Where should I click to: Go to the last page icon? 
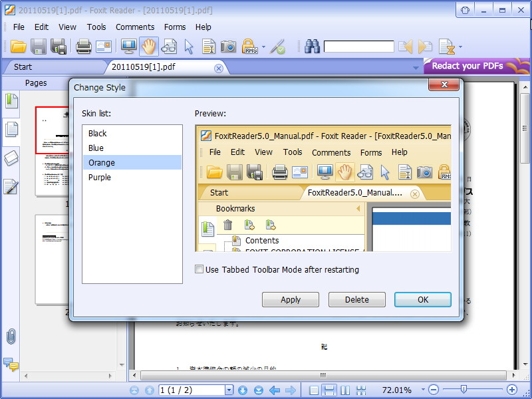point(259,390)
